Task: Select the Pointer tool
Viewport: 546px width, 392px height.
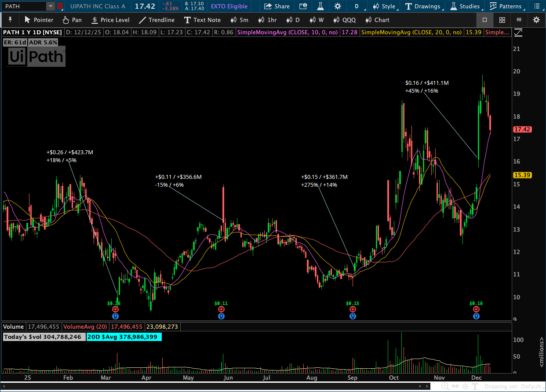Action: [39, 20]
